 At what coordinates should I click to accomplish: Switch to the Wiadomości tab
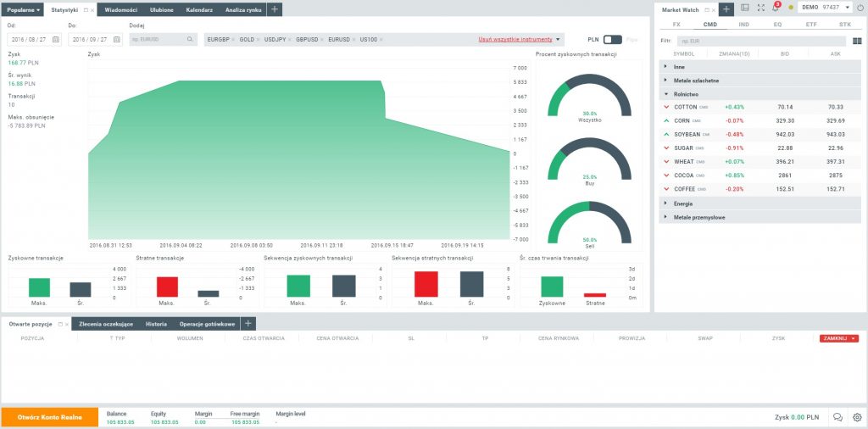(120, 10)
